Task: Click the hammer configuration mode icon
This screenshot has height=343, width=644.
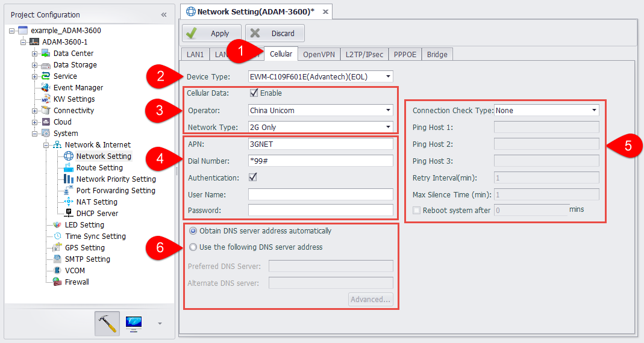Action: click(x=107, y=324)
